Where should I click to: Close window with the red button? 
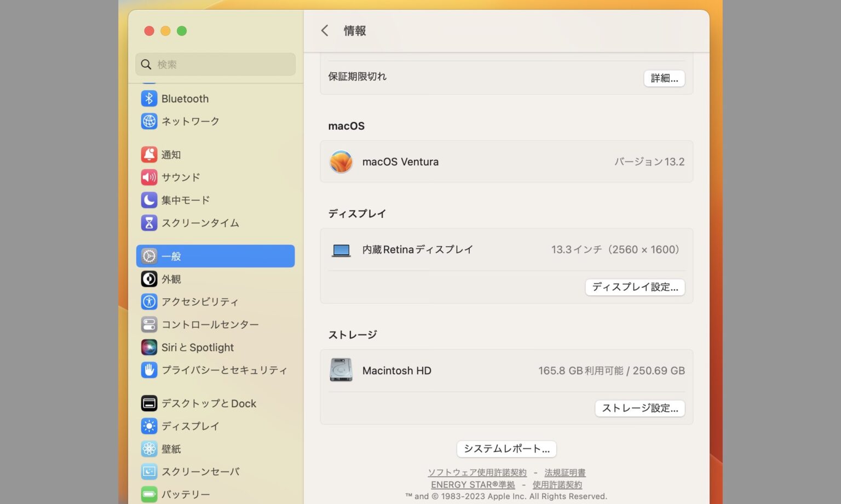[149, 31]
